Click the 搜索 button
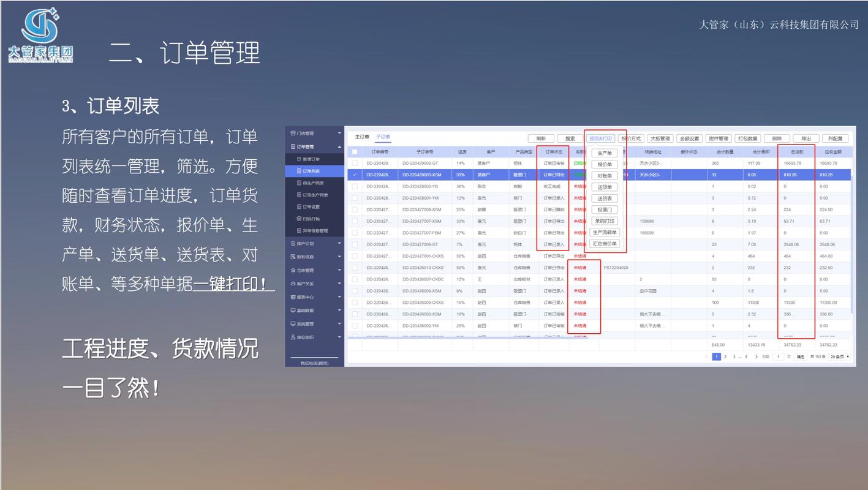Viewport: 868px width, 490px height. click(570, 138)
